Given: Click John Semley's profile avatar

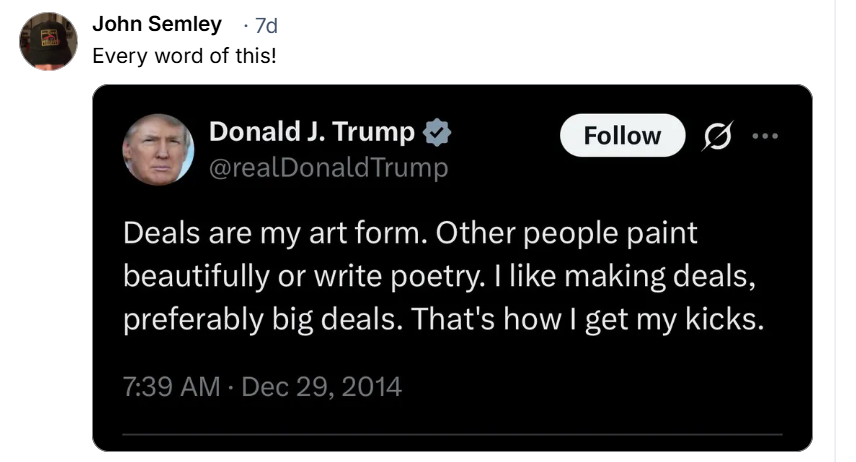Looking at the screenshot, I should point(48,41).
